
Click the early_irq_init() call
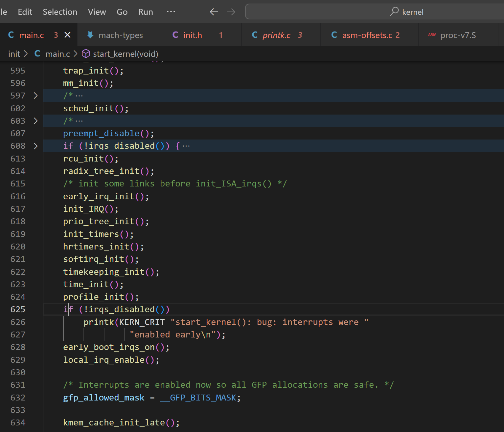(x=106, y=196)
